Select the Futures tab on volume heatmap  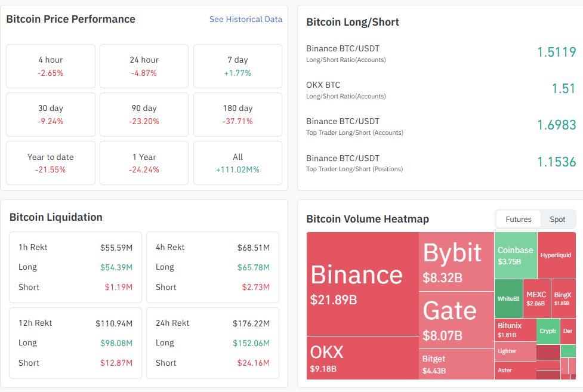click(518, 219)
